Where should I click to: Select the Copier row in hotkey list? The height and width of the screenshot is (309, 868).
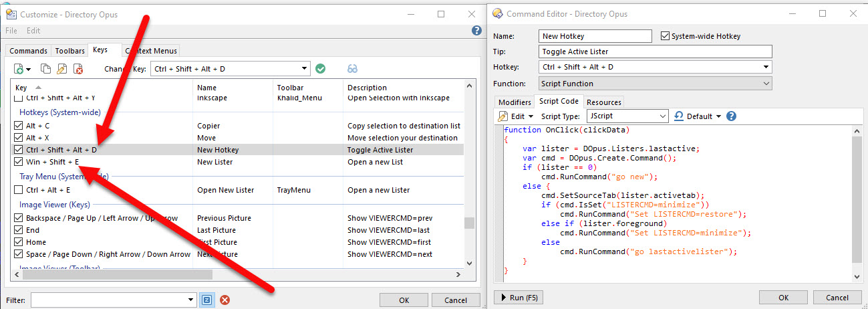coord(237,126)
